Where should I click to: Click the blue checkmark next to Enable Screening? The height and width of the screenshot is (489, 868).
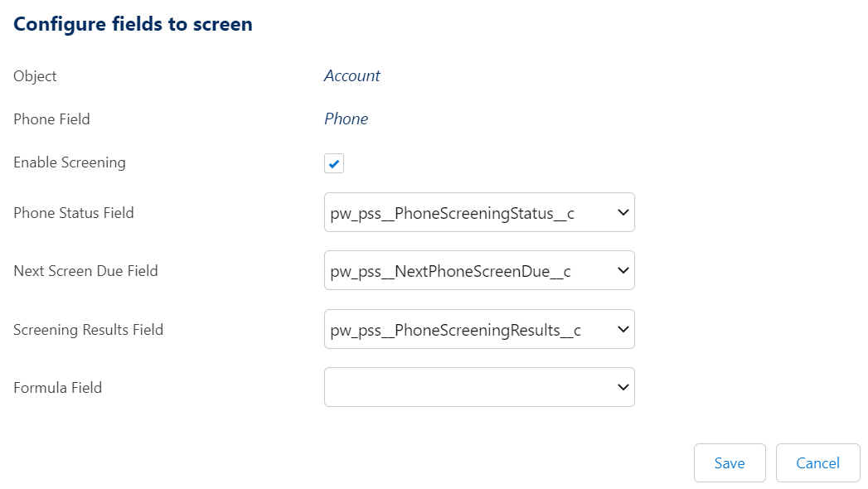point(333,163)
